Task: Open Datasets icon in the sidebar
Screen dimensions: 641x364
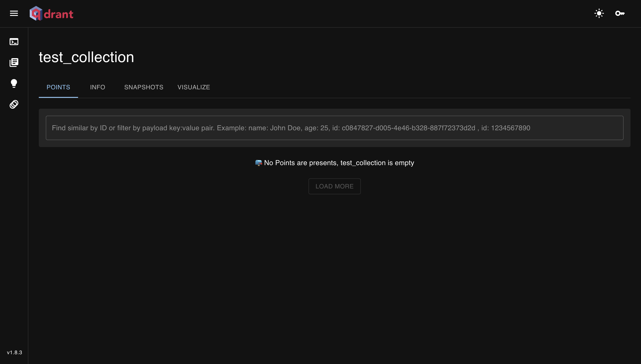Action: (14, 104)
